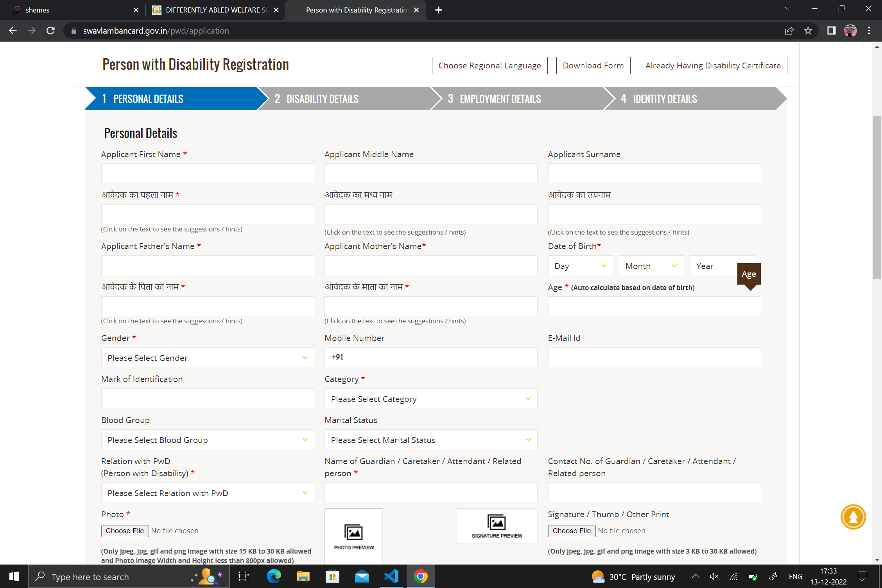882x588 pixels.
Task: Open new browser tab with plus icon
Action: tap(438, 10)
